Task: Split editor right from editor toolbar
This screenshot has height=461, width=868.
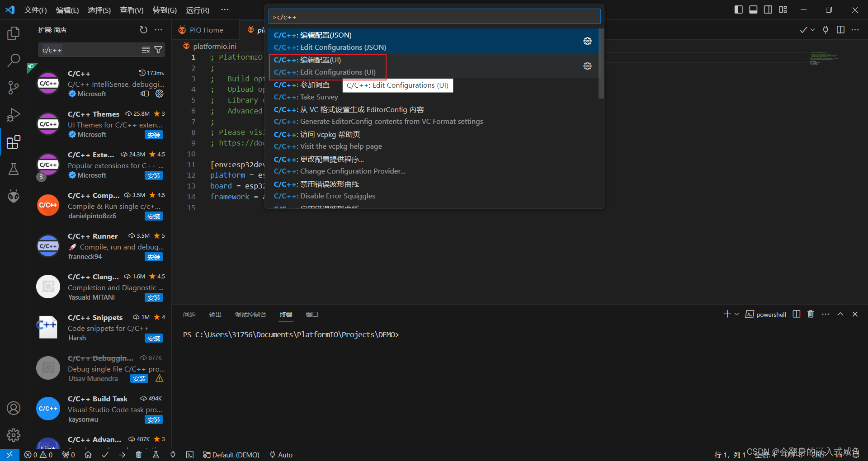Action: pos(840,30)
